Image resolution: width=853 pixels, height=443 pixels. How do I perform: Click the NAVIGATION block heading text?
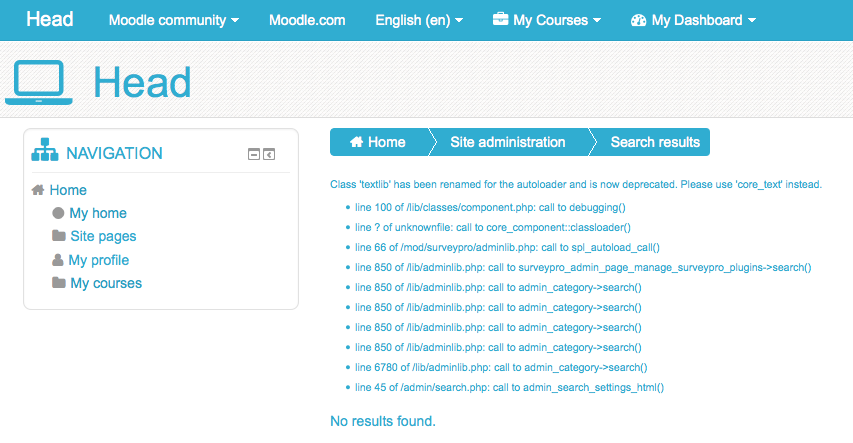click(x=114, y=153)
